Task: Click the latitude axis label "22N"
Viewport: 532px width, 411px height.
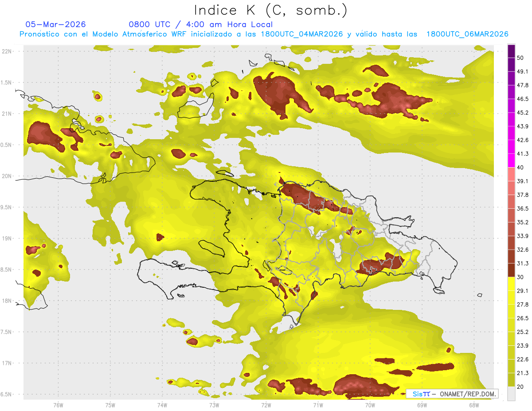Action: [x=8, y=51]
